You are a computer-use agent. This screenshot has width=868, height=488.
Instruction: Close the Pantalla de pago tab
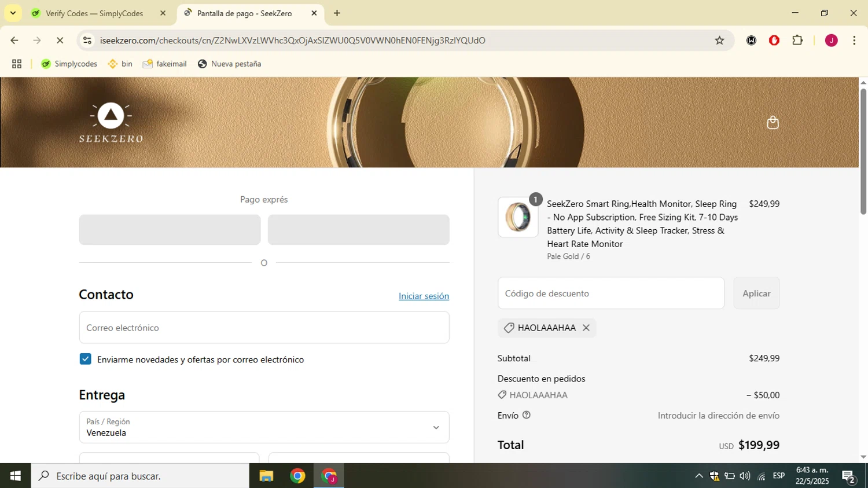coord(314,13)
